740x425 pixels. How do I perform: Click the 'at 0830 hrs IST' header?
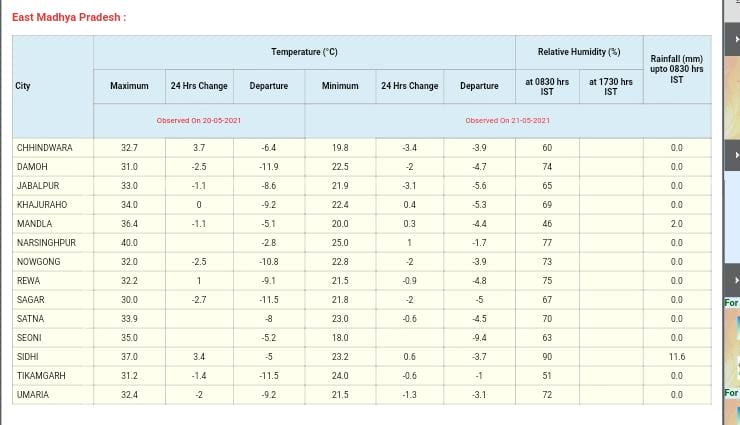[547, 87]
